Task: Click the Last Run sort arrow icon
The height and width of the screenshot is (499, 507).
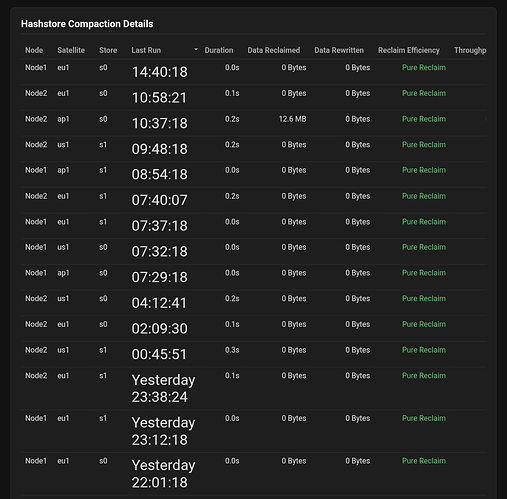Action: (196, 50)
